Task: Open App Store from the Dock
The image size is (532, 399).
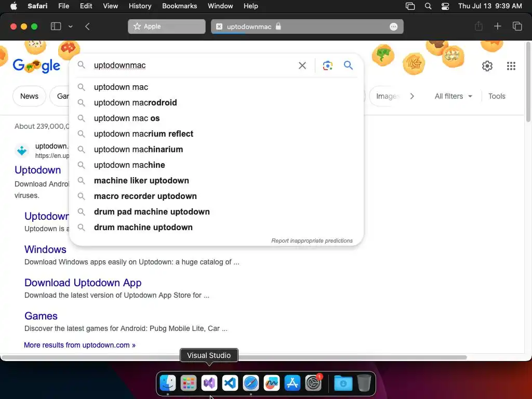Action: tap(292, 383)
